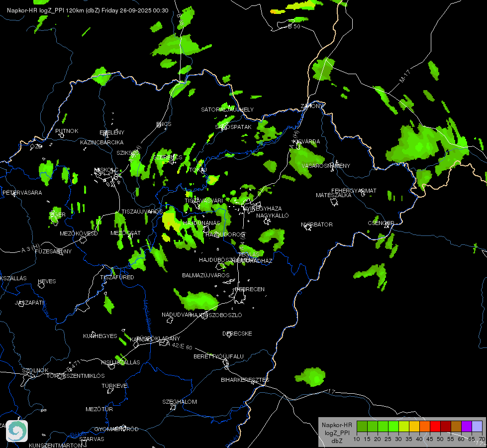Click the SATORALJAUJHELY town label

pyautogui.click(x=227, y=110)
